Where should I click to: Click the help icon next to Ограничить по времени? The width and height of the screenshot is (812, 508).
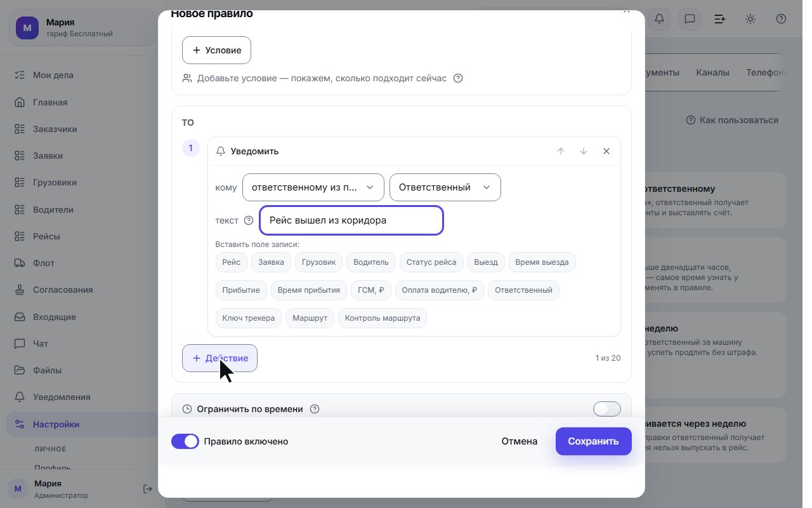[x=315, y=409]
